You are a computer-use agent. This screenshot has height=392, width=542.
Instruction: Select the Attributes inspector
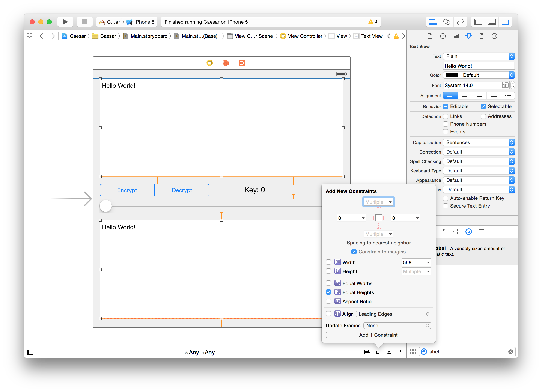pyautogui.click(x=469, y=36)
